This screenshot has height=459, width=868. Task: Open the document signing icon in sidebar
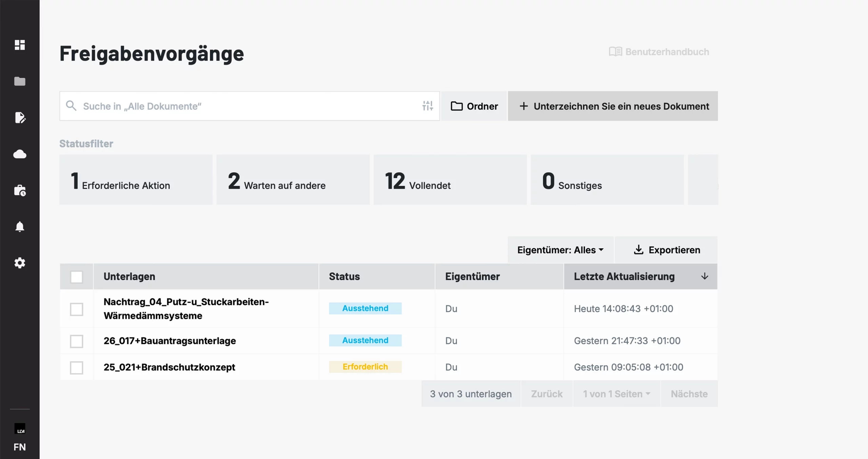tap(20, 118)
